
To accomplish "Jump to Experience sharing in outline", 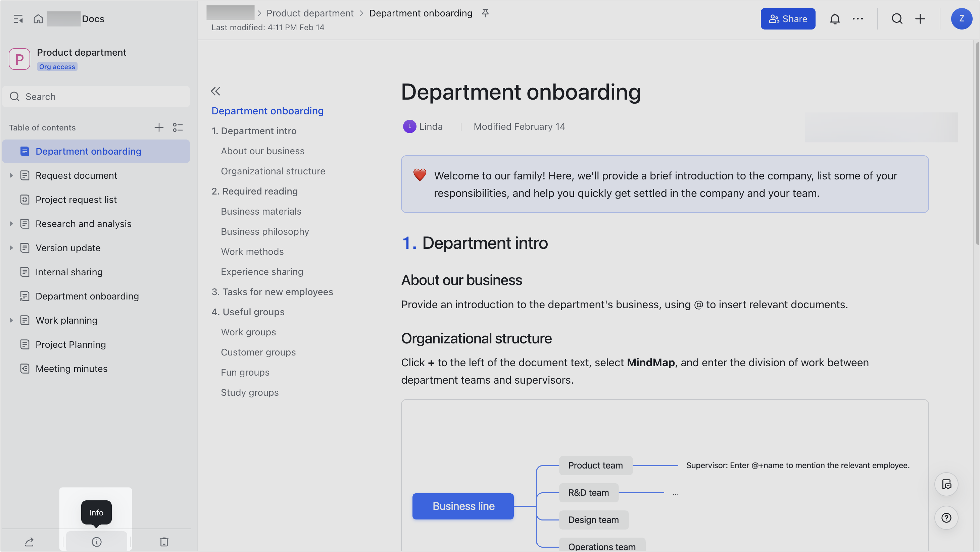I will pyautogui.click(x=262, y=272).
